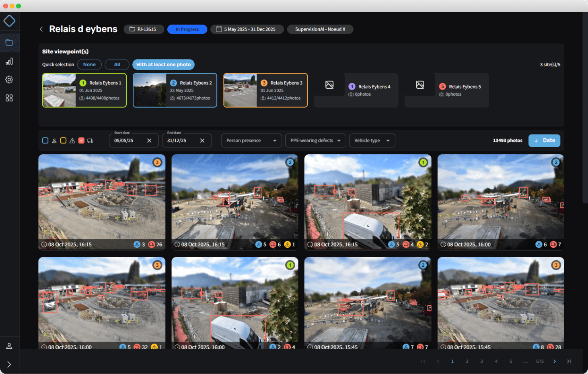This screenshot has width=588, height=374.
Task: Select the Relais Eybens 2 viewpoint card
Action: tap(175, 90)
